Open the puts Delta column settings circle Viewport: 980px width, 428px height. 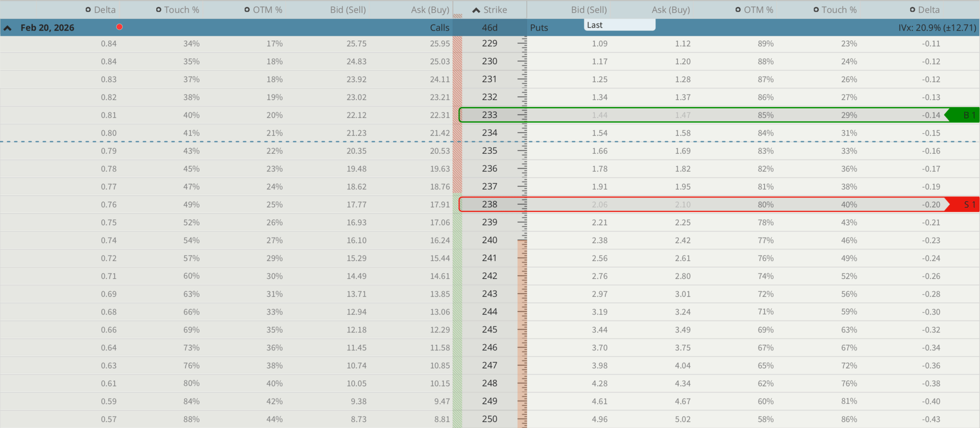pos(913,10)
